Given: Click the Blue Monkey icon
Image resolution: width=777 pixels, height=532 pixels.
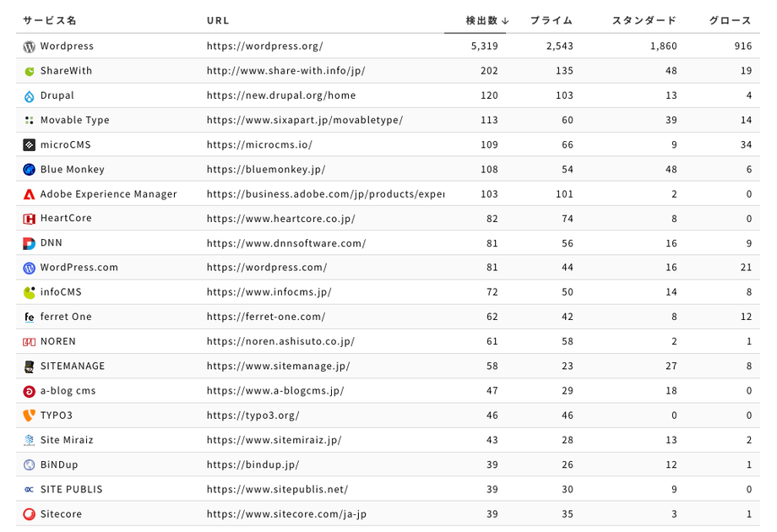Looking at the screenshot, I should pyautogui.click(x=30, y=170).
